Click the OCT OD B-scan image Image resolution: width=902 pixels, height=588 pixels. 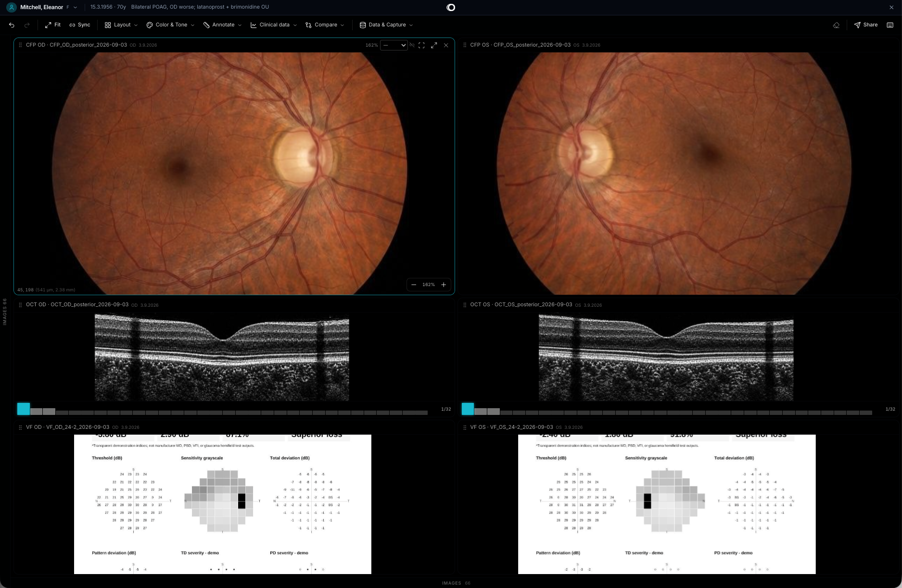[x=222, y=357]
